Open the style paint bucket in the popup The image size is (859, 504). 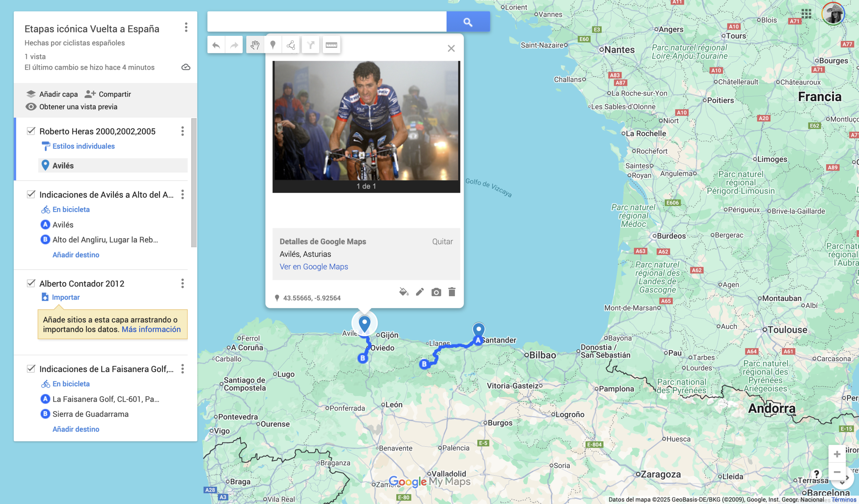(x=404, y=292)
